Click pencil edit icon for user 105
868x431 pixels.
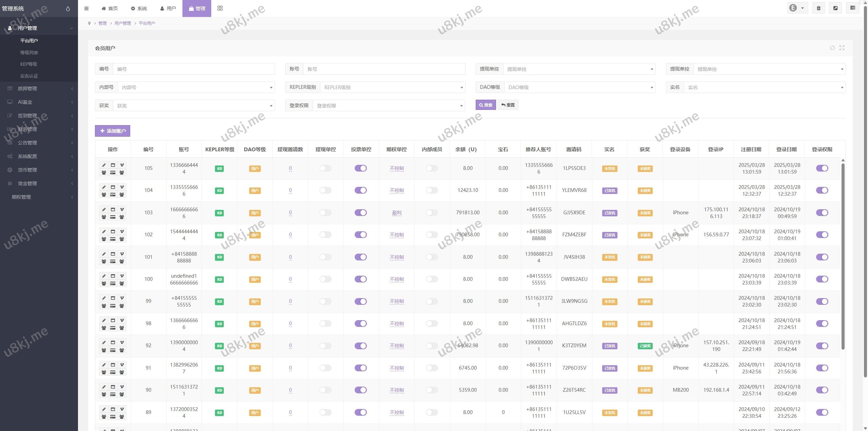(104, 165)
